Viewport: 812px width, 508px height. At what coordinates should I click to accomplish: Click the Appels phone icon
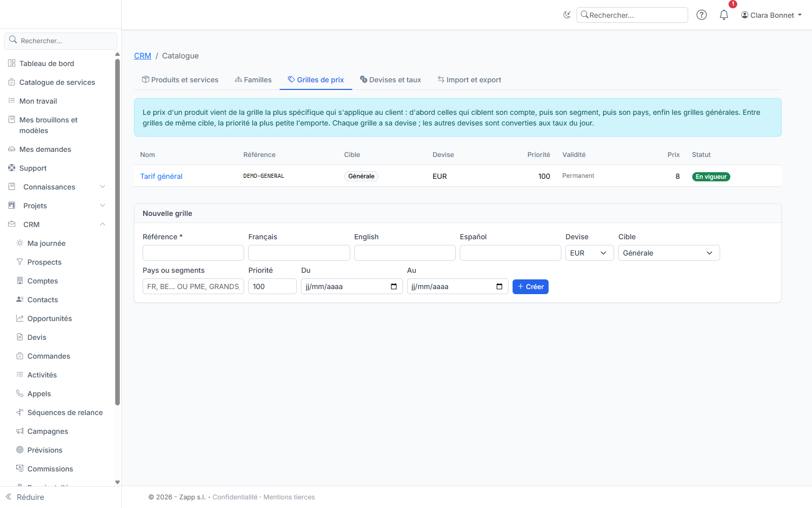pyautogui.click(x=20, y=394)
